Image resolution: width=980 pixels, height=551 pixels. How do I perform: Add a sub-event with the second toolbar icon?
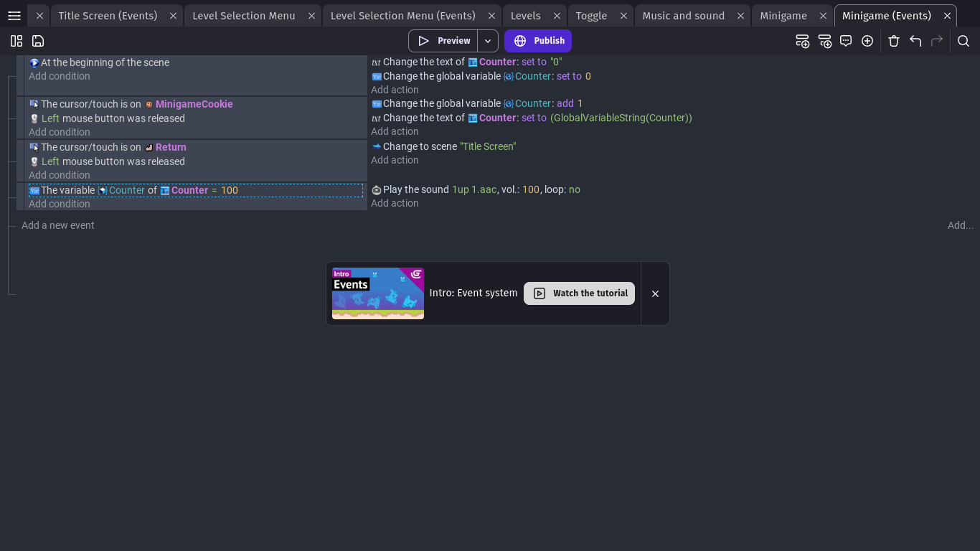tap(825, 41)
